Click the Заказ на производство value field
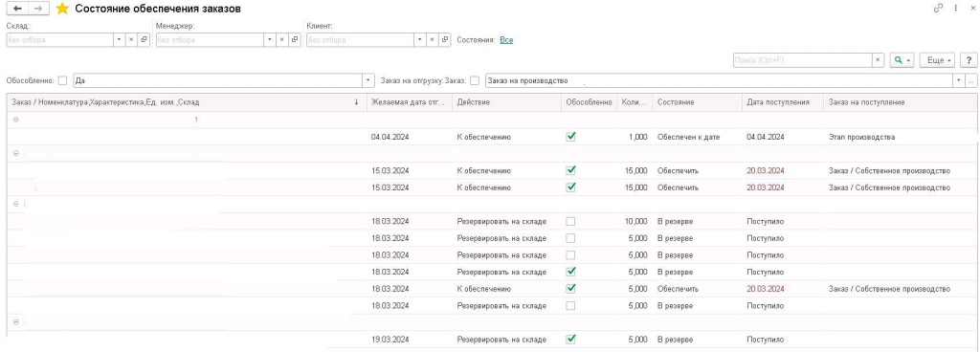This screenshot has height=352, width=980. tap(719, 81)
